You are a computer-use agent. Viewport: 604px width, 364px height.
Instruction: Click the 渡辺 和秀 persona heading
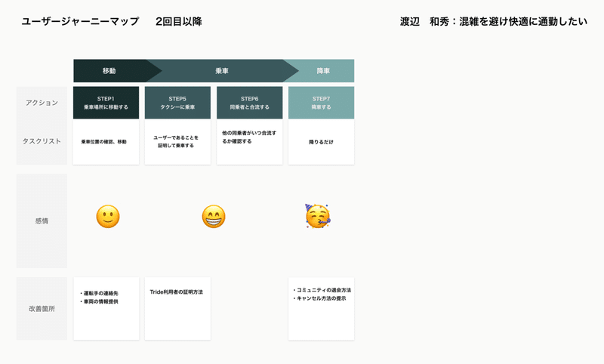494,22
